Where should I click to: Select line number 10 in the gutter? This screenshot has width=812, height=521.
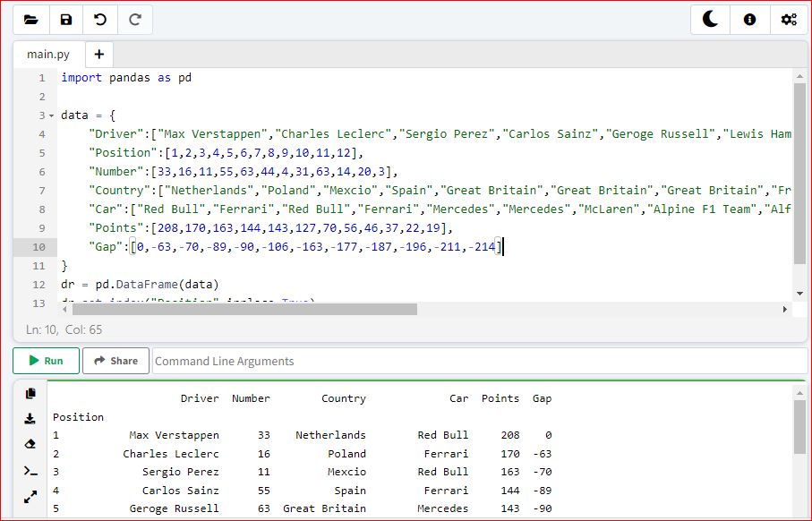[37, 246]
